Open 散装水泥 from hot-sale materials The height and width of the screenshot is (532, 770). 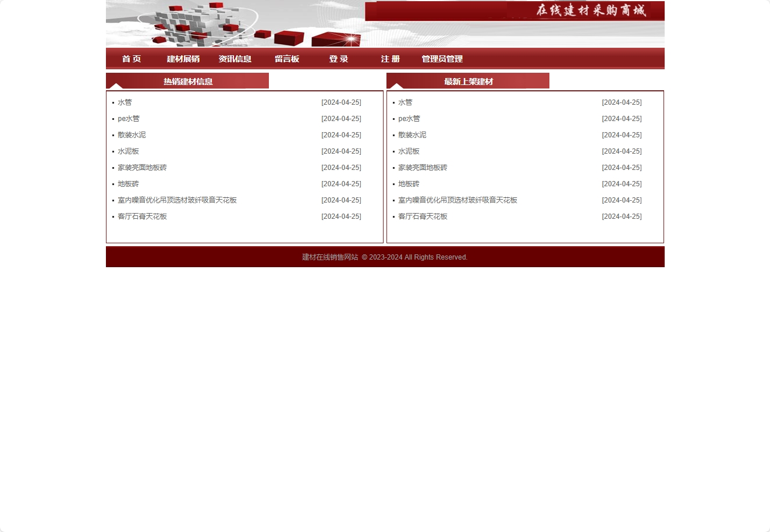click(132, 134)
